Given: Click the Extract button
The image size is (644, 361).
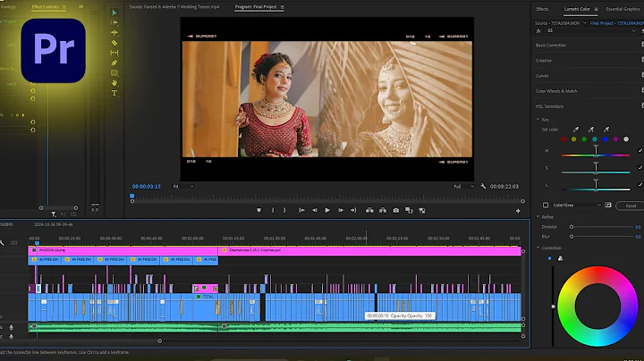Looking at the screenshot, I should (x=383, y=211).
